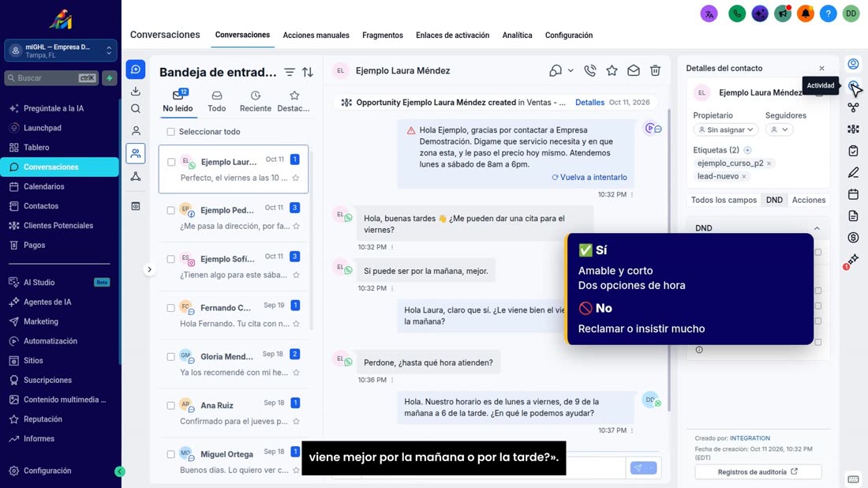
Task: Click the Detalles link for opportunity
Action: pos(589,103)
